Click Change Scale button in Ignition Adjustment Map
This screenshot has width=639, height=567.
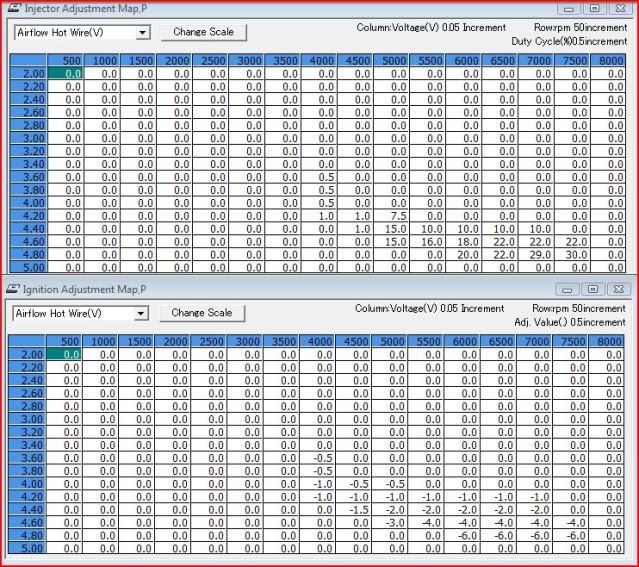coord(202,313)
